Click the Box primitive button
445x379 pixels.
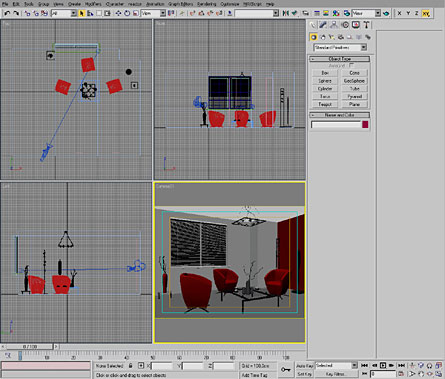(325, 73)
